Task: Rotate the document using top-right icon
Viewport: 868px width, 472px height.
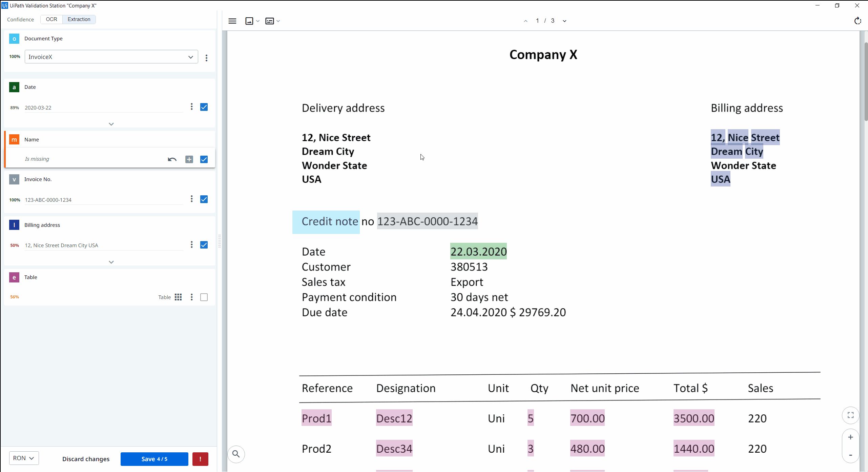Action: 857,21
